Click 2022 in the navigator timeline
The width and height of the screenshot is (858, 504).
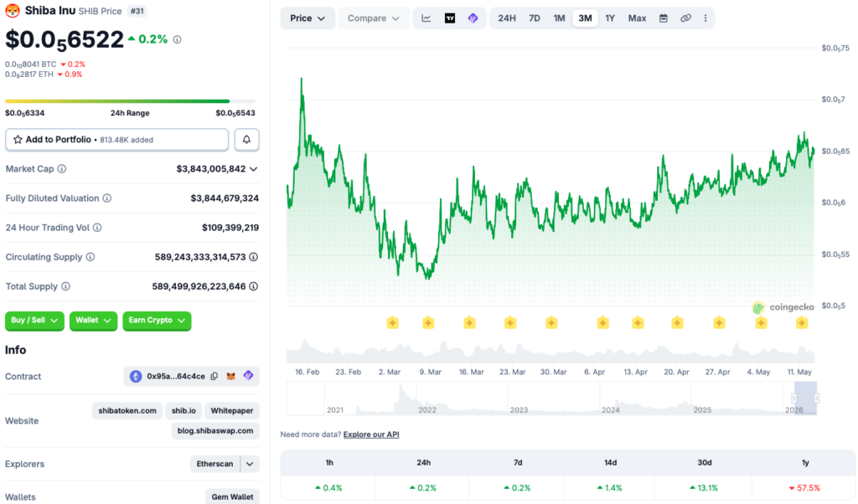point(427,410)
